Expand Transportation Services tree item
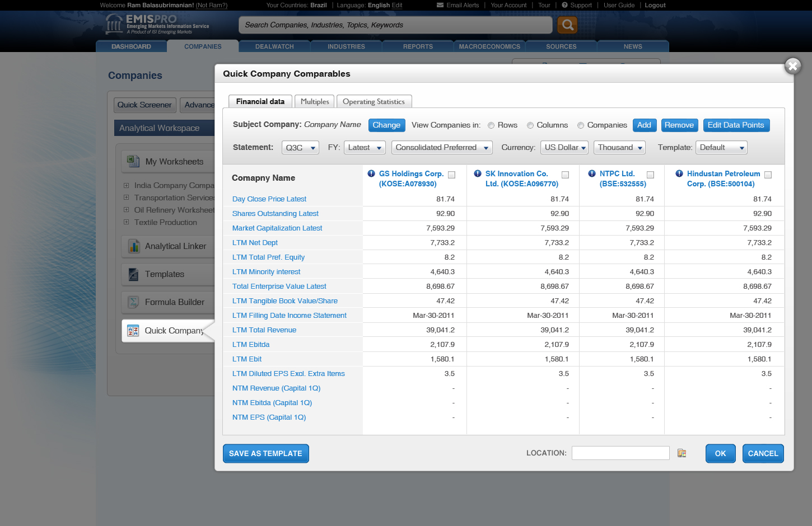 coord(126,198)
